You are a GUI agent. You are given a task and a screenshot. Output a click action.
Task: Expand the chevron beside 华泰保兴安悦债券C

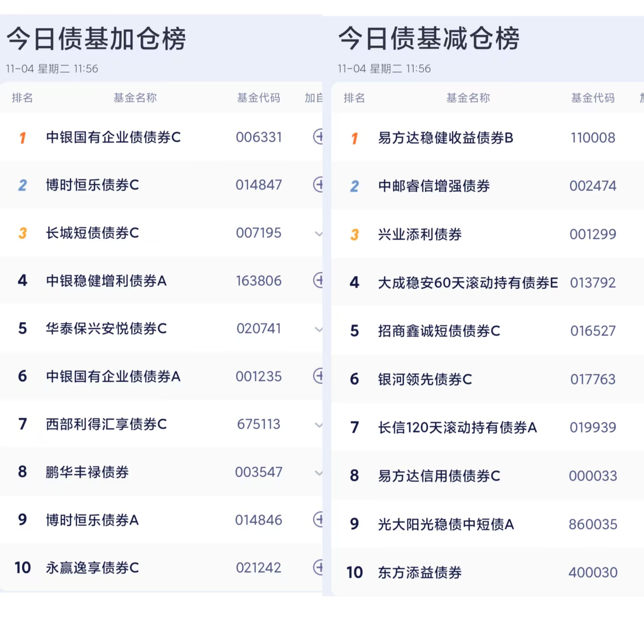pyautogui.click(x=318, y=329)
